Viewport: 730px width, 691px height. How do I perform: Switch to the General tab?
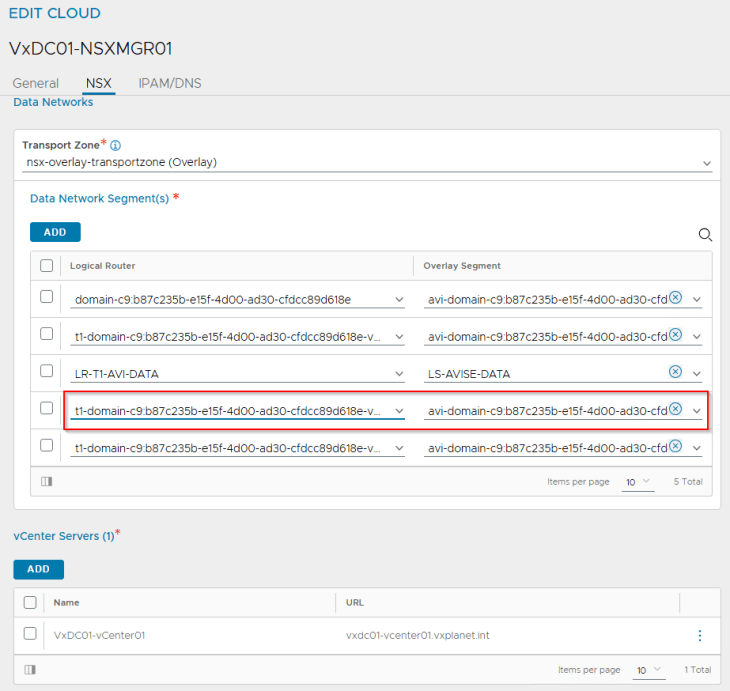pyautogui.click(x=35, y=83)
